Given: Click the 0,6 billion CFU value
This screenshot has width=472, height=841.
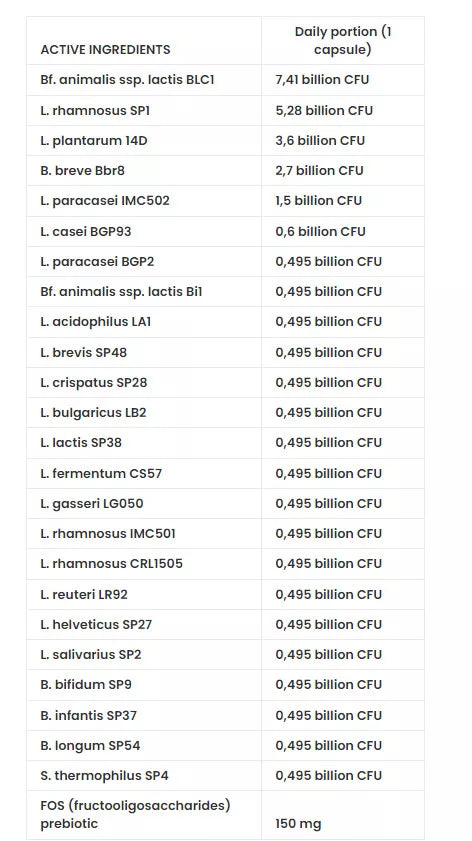Looking at the screenshot, I should pos(320,231).
